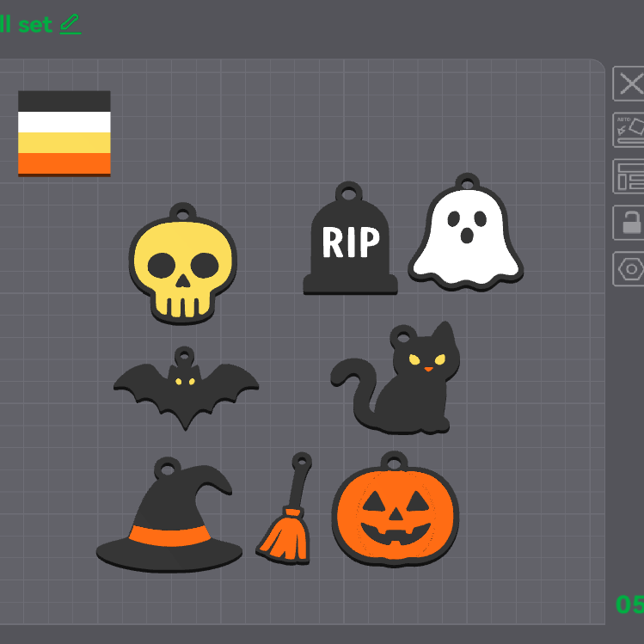The height and width of the screenshot is (644, 644).
Task: Pick the black bat model
Action: coord(186,391)
